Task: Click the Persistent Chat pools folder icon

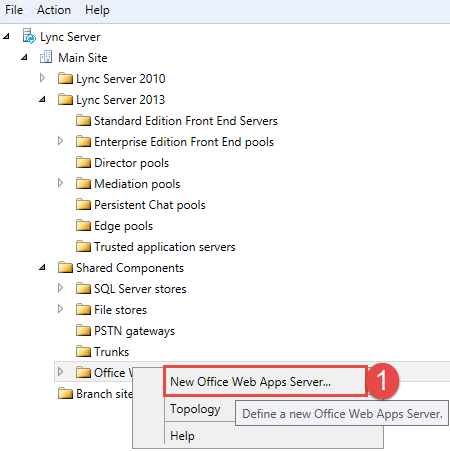Action: click(x=83, y=205)
